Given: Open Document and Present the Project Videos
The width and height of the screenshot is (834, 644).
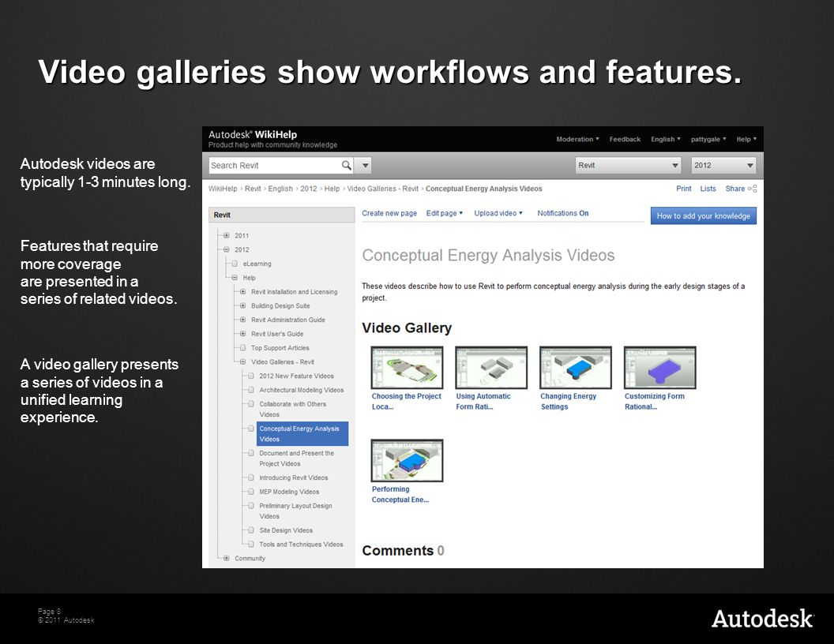Looking at the screenshot, I should [296, 458].
